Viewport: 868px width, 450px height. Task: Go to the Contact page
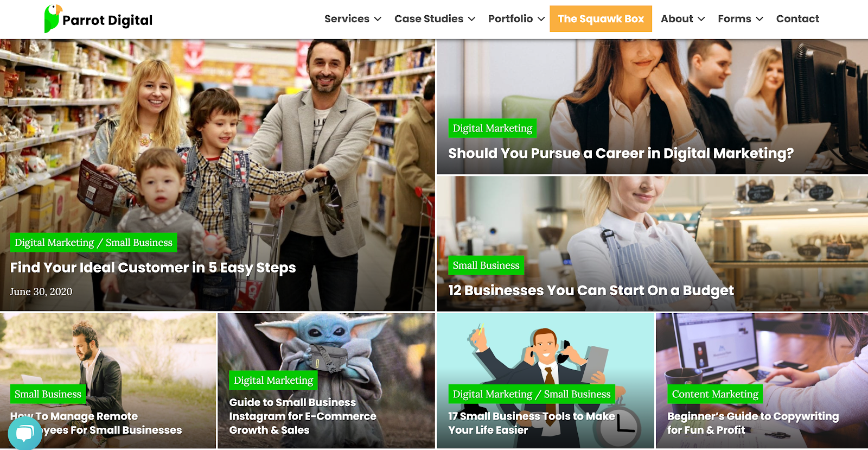click(x=797, y=19)
